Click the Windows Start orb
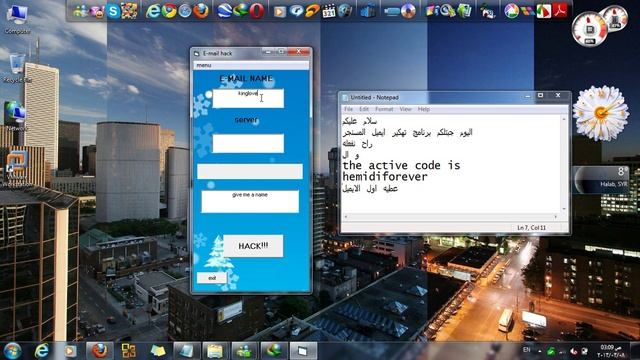Image resolution: width=640 pixels, height=360 pixels. click(x=13, y=351)
